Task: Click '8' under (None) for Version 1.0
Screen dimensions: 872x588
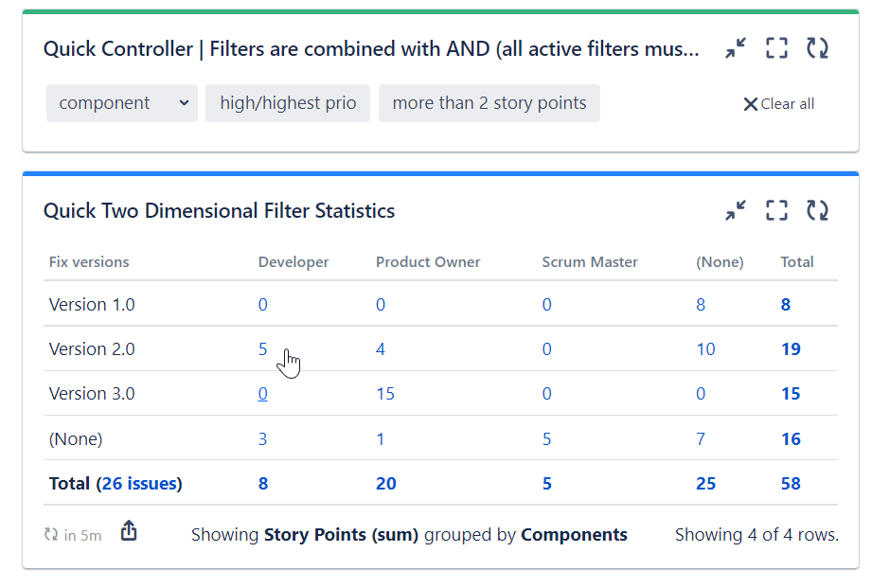Action: coord(701,304)
